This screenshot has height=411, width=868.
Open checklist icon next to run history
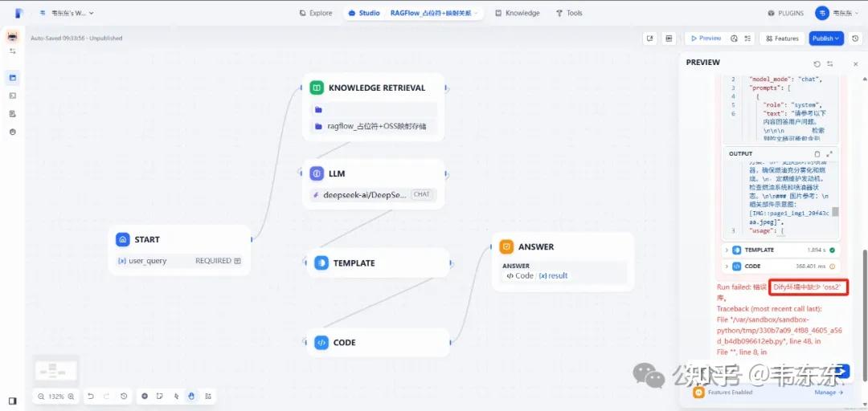pyautogui.click(x=748, y=39)
